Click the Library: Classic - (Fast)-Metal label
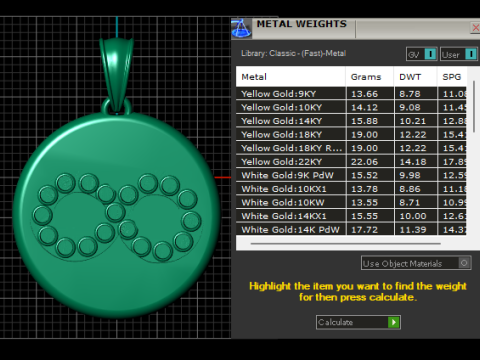 tap(293, 53)
